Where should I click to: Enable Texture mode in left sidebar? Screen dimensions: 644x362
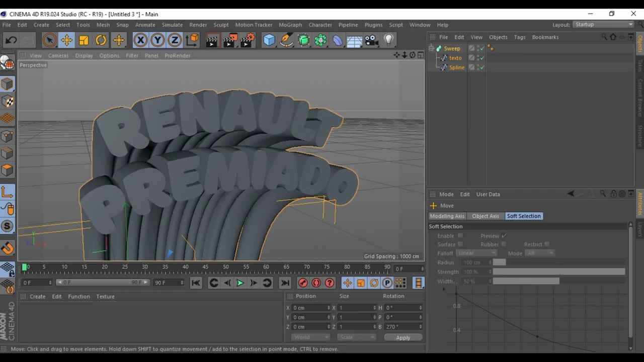[x=8, y=102]
